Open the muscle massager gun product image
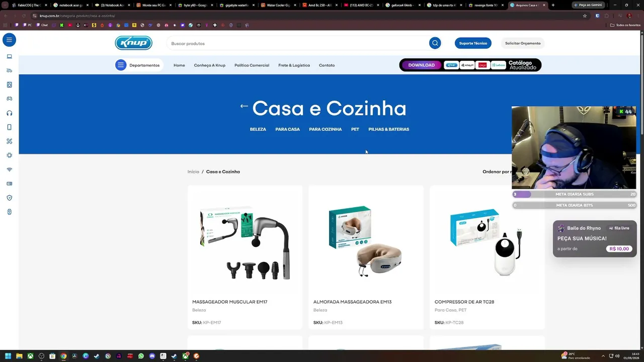 (x=245, y=242)
